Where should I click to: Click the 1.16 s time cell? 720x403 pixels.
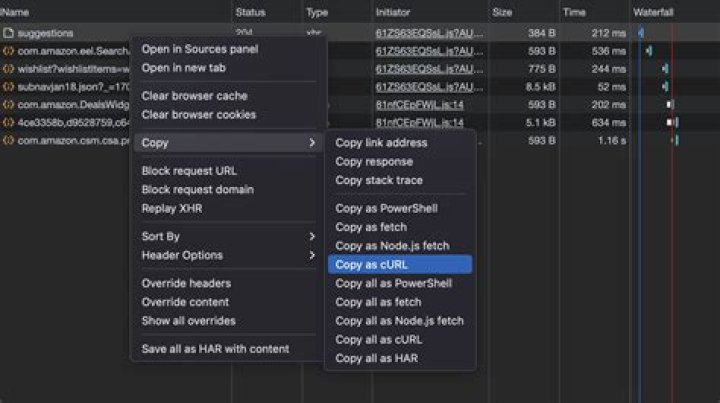click(612, 140)
